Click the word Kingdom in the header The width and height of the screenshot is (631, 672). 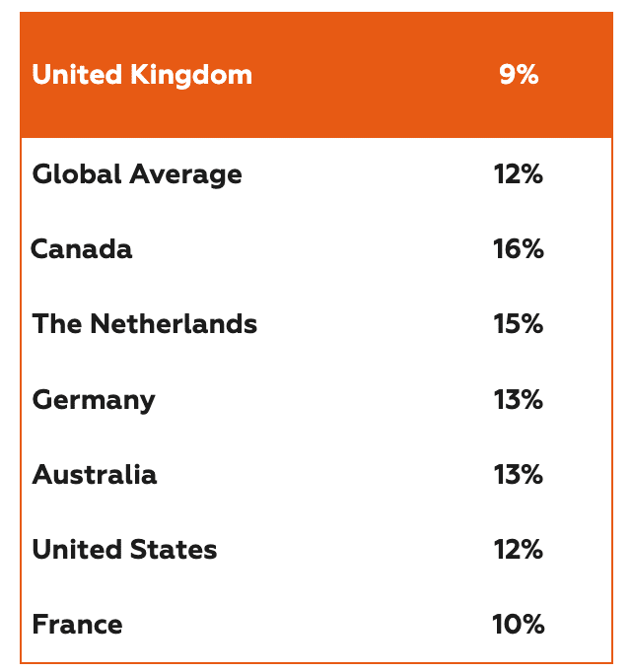[x=191, y=76]
